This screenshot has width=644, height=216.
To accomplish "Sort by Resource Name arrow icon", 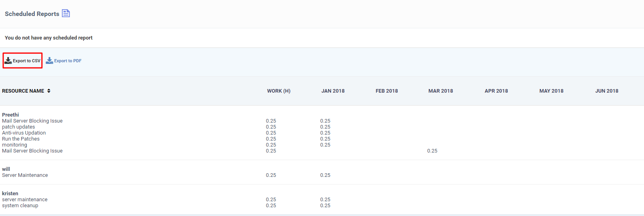I will click(x=49, y=91).
